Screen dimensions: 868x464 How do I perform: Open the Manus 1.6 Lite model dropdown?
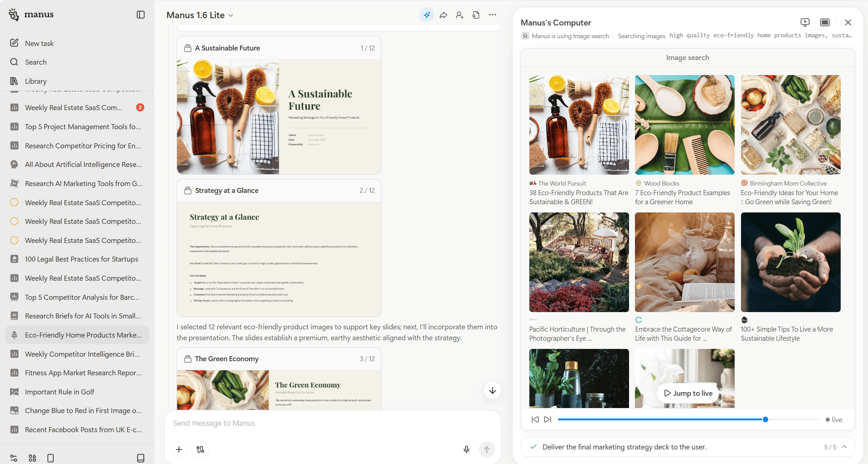click(x=200, y=15)
